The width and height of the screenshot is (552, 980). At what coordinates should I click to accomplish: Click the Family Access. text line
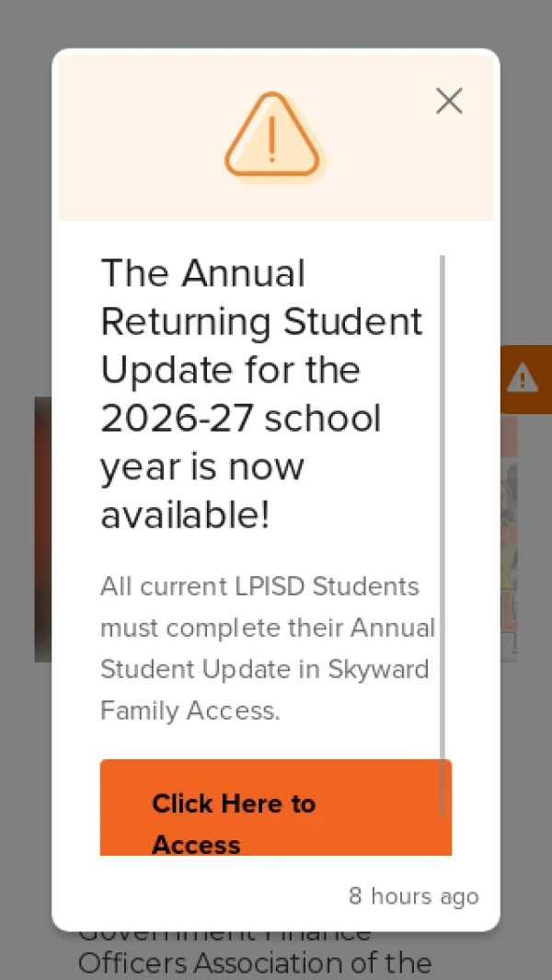click(190, 710)
